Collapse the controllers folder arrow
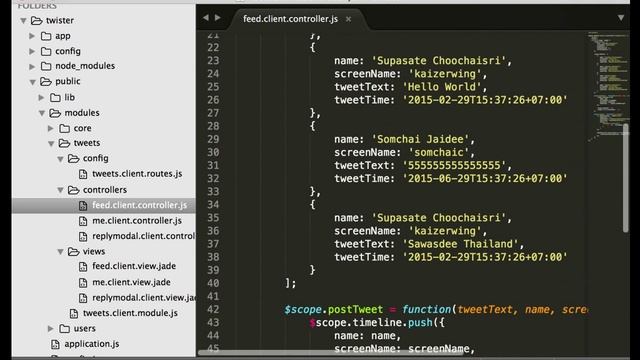 point(60,190)
